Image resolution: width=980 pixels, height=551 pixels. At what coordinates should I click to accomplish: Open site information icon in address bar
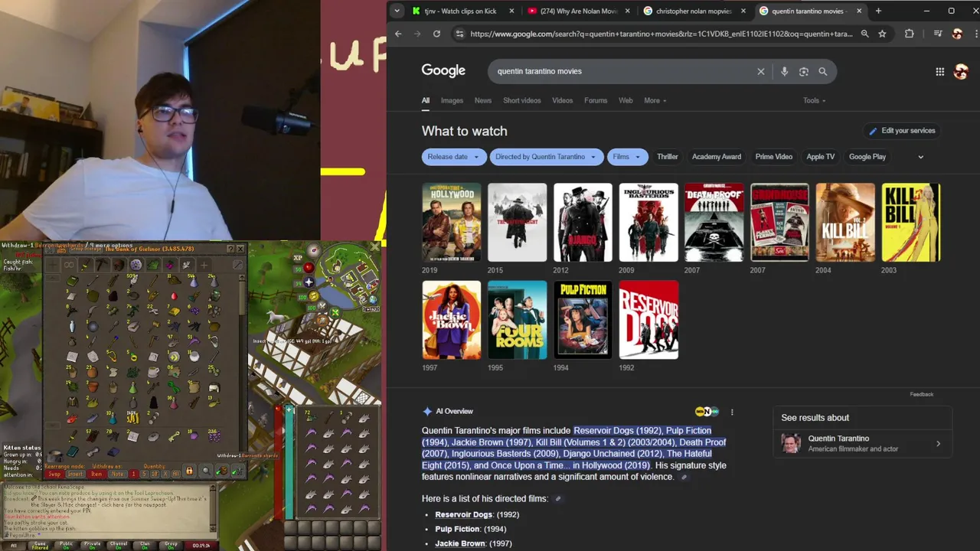[x=459, y=34]
